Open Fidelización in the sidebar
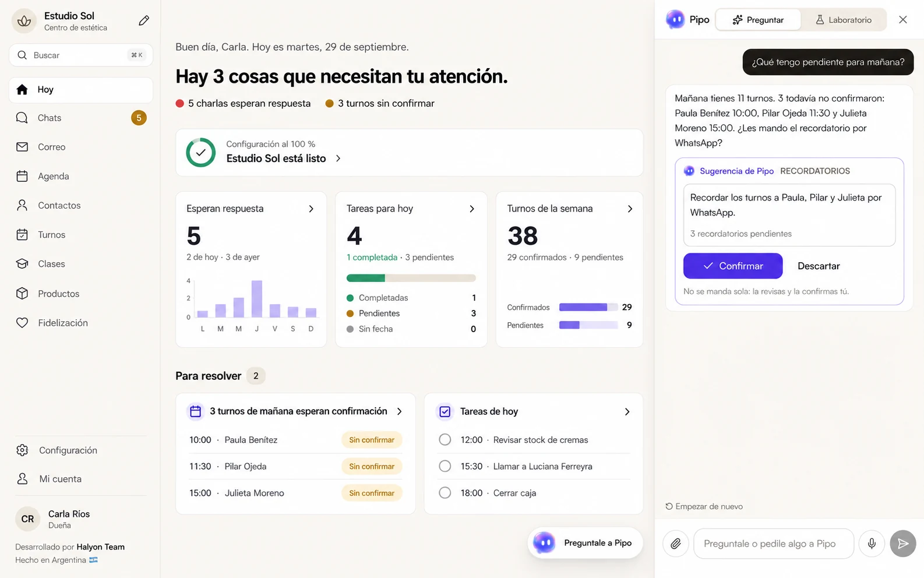The width and height of the screenshot is (924, 578). [x=81, y=323]
